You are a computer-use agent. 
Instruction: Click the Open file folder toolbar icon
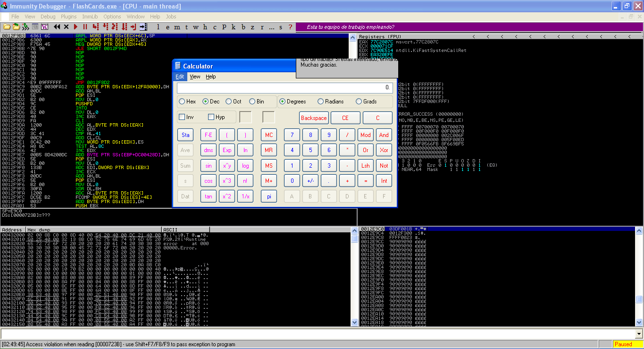pyautogui.click(x=7, y=26)
